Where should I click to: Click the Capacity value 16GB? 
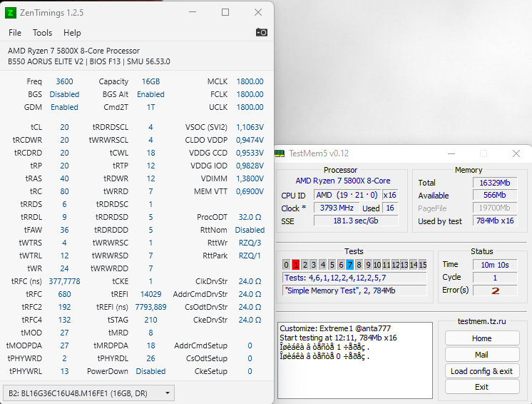coord(150,81)
